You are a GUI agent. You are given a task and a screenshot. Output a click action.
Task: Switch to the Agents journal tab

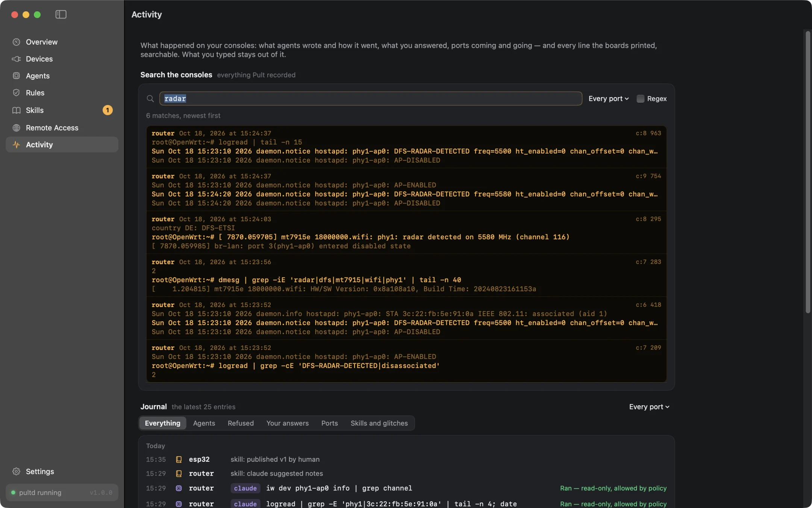click(204, 423)
